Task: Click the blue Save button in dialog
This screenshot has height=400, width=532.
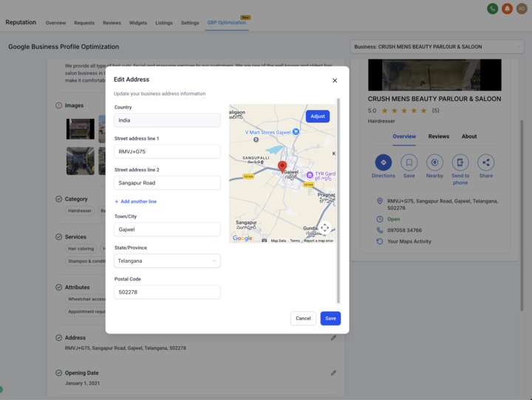Action: point(330,318)
